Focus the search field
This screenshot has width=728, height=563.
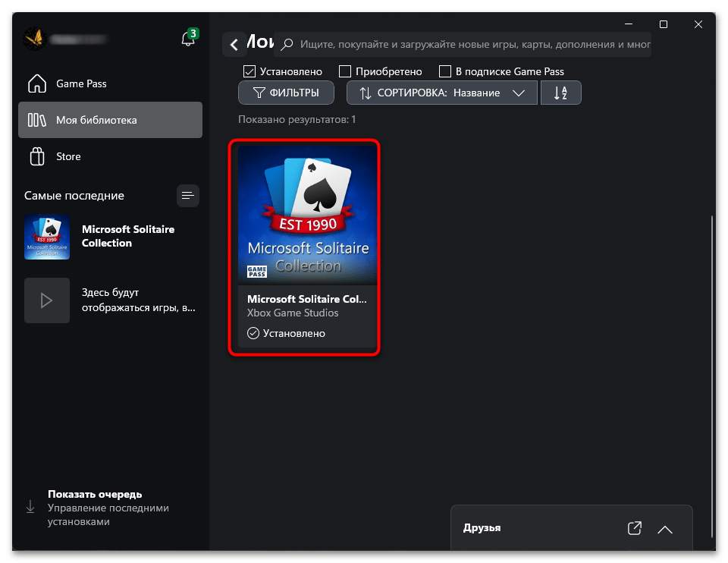pyautogui.click(x=463, y=45)
